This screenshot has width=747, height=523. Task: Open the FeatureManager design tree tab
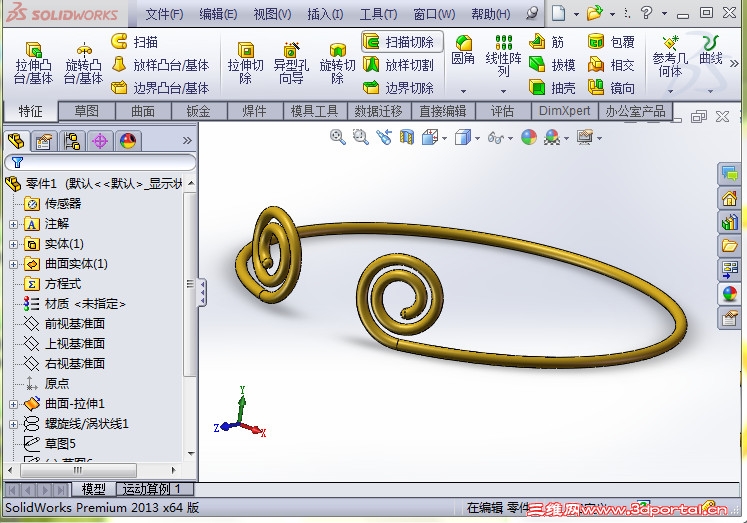point(17,141)
